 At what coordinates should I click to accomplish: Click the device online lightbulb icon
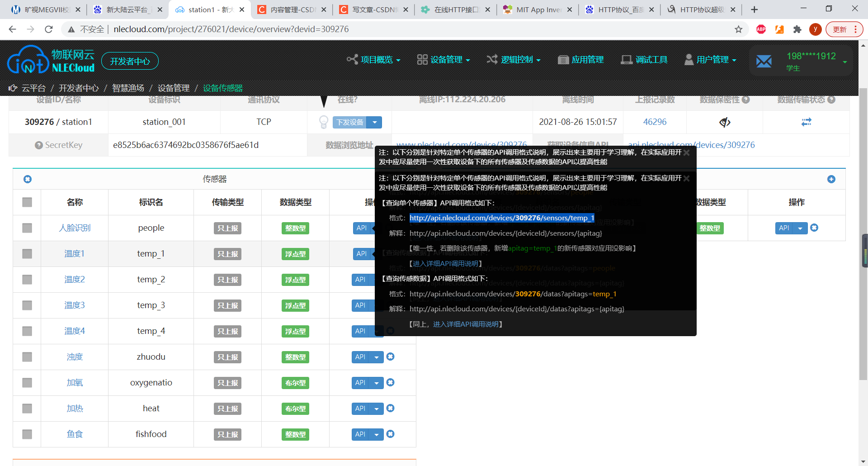pyautogui.click(x=324, y=122)
